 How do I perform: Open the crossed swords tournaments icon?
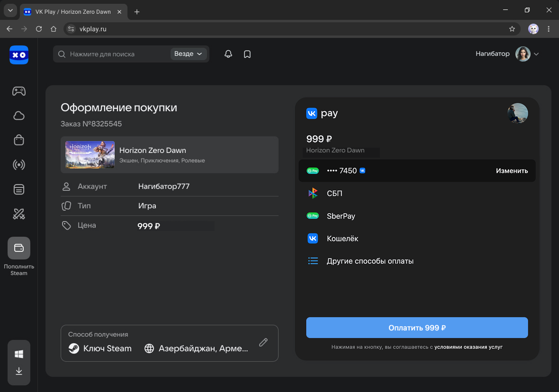[19, 214]
